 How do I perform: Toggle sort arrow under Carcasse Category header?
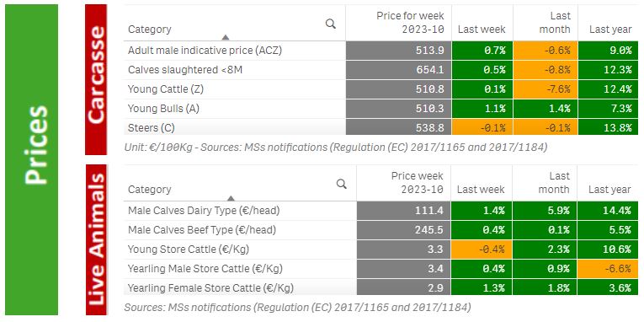point(225,37)
